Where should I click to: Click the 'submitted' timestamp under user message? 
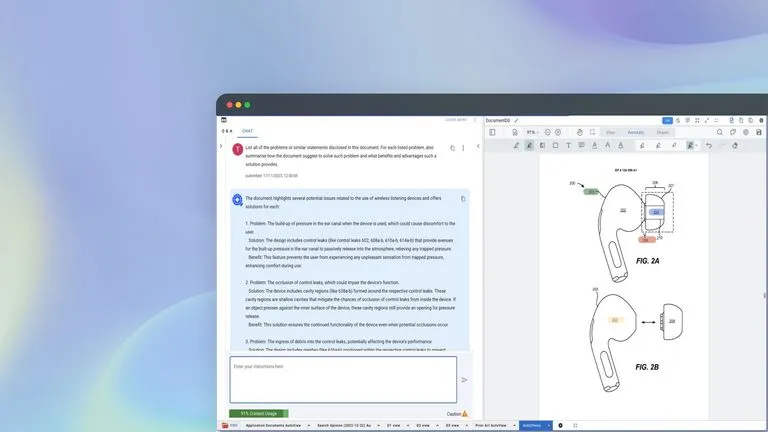(x=271, y=176)
